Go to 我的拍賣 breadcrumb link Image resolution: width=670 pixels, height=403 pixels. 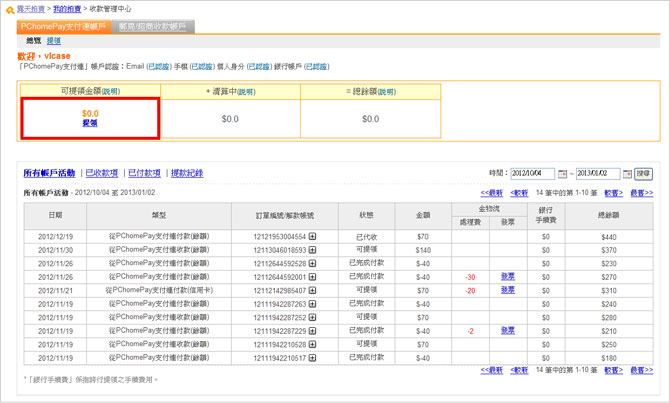(x=67, y=8)
